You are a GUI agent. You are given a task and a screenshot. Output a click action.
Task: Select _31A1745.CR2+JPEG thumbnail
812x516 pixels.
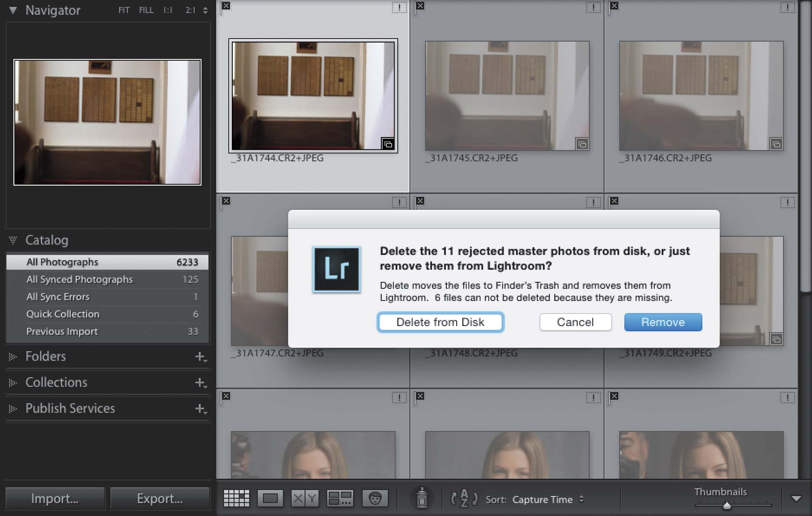[x=507, y=96]
